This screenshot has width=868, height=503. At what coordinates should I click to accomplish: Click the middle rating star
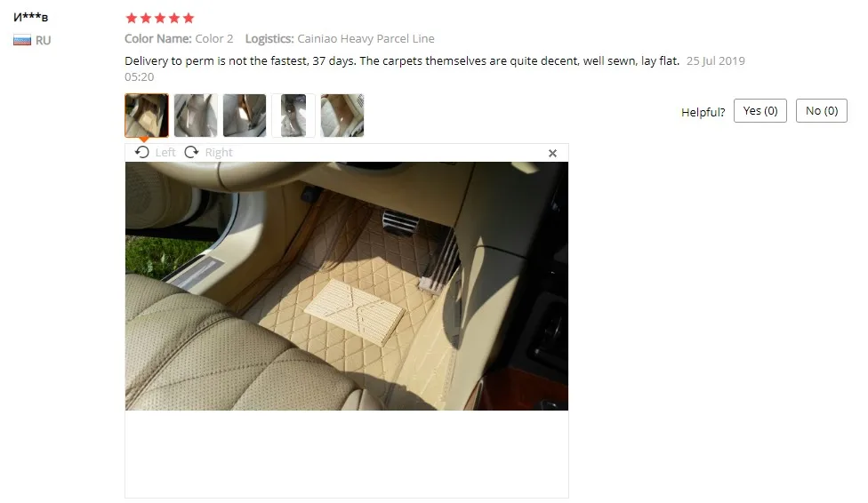tap(160, 19)
